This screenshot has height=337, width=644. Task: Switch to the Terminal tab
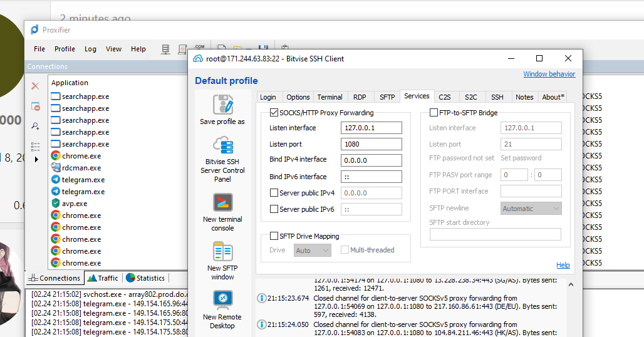coord(330,97)
